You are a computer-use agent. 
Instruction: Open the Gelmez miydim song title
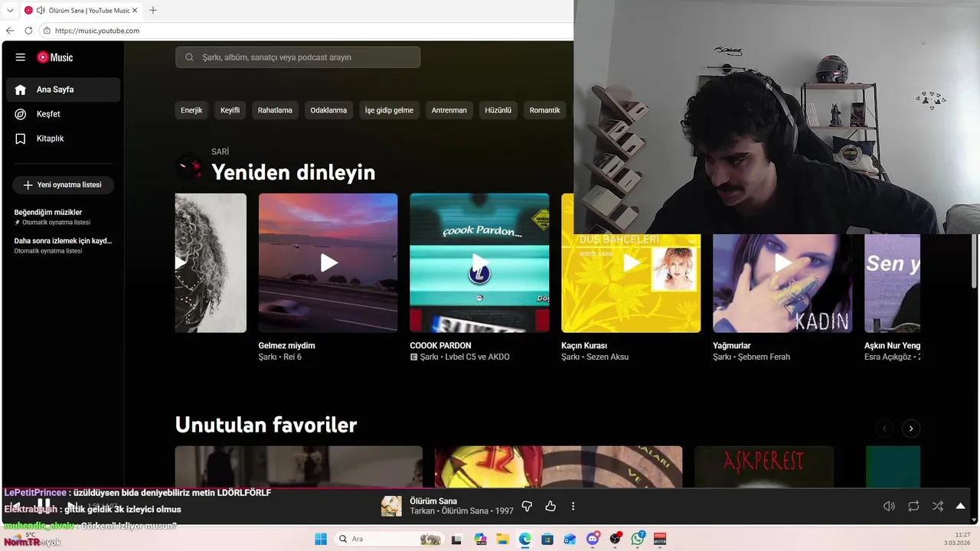click(x=286, y=346)
